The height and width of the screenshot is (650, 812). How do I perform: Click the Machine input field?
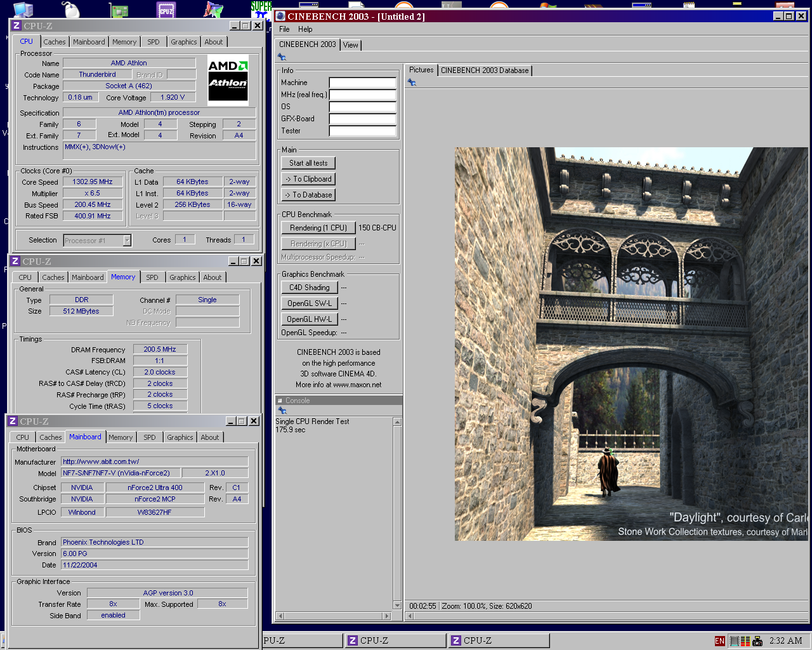[x=362, y=83]
